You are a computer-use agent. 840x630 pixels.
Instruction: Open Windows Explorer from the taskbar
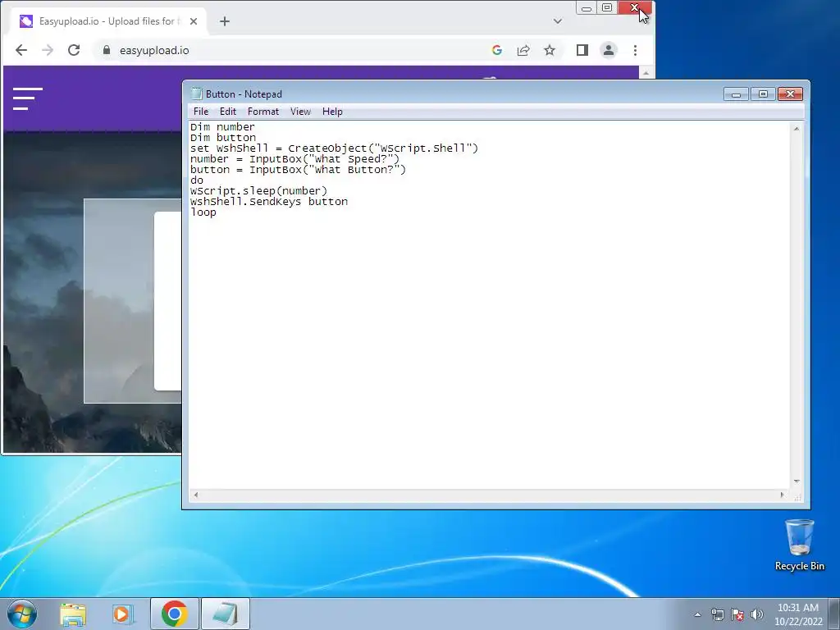tap(73, 614)
